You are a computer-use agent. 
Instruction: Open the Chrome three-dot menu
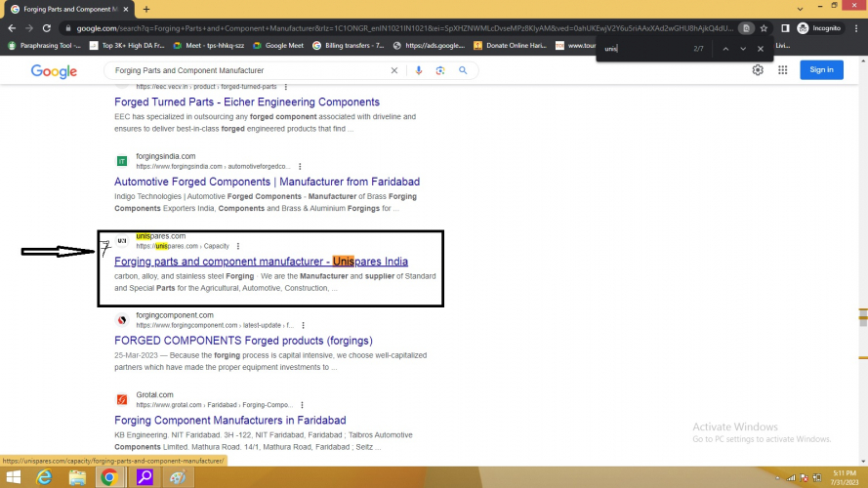pyautogui.click(x=856, y=28)
